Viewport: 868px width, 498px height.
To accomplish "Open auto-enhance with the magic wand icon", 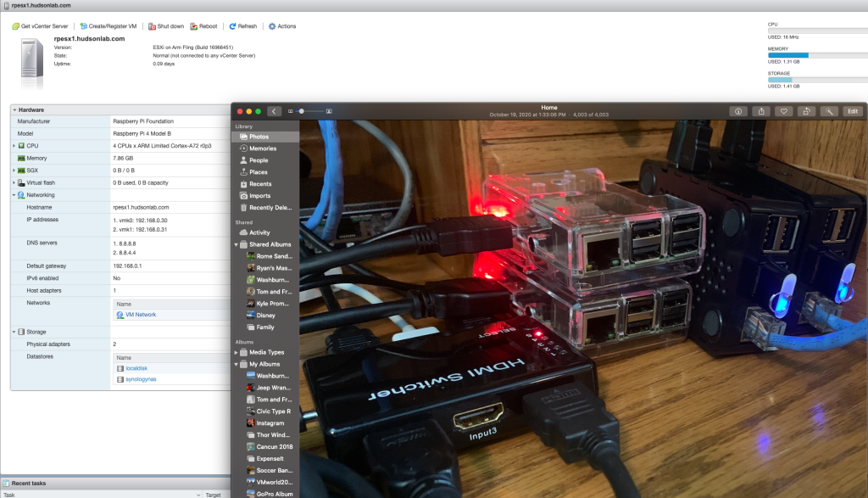I will click(827, 111).
